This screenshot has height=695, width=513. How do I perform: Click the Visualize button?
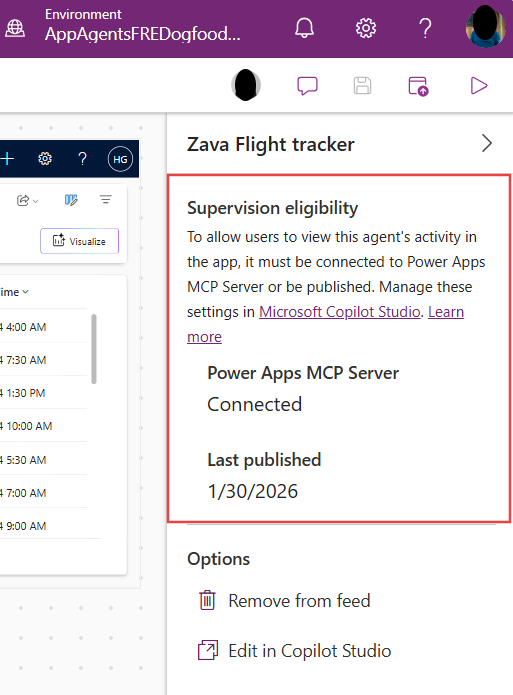79,241
